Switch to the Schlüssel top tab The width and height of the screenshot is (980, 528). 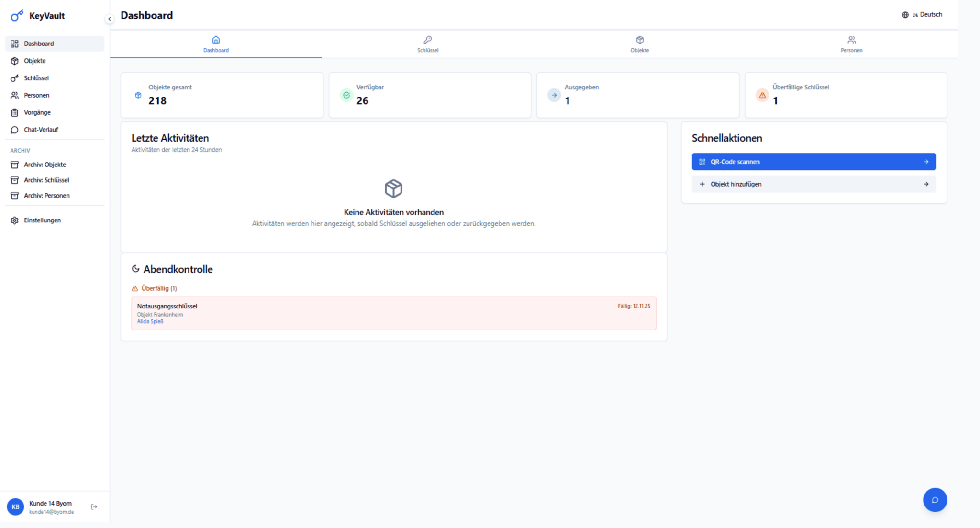(x=427, y=44)
